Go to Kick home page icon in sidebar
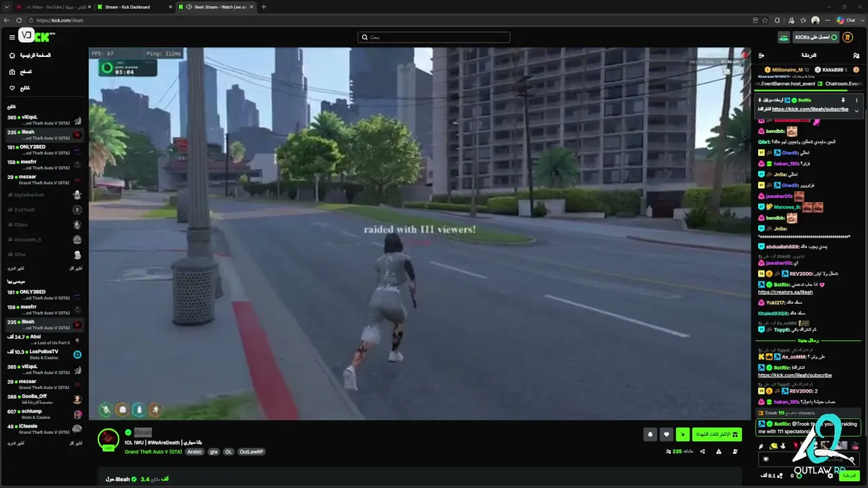This screenshot has width=868, height=488. (x=12, y=55)
